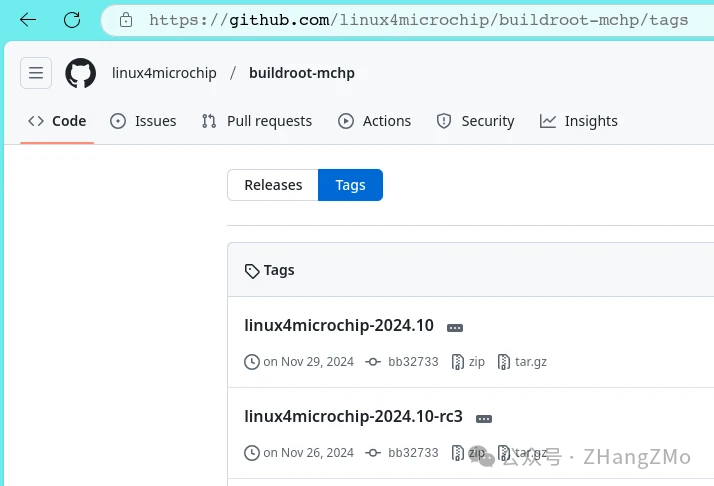View site info via lock icon
The image size is (714, 486).
tap(126, 20)
